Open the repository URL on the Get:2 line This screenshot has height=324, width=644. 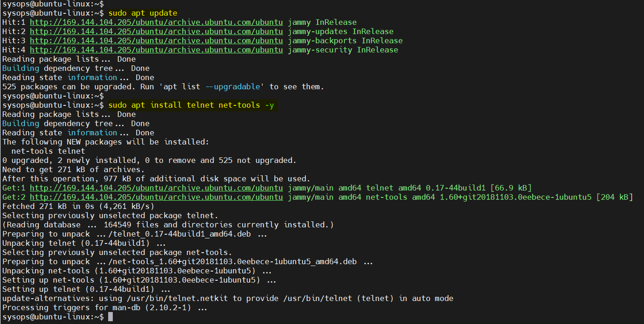point(157,197)
